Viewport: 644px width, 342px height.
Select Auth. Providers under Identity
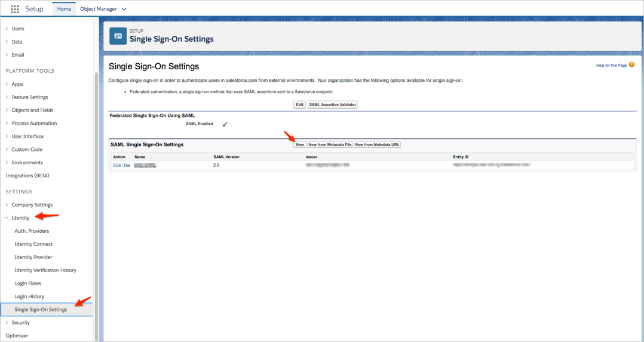tap(32, 231)
